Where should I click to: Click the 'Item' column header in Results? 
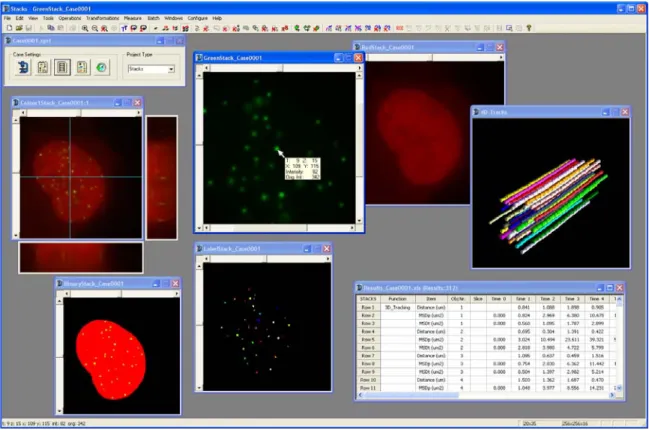pyautogui.click(x=431, y=299)
